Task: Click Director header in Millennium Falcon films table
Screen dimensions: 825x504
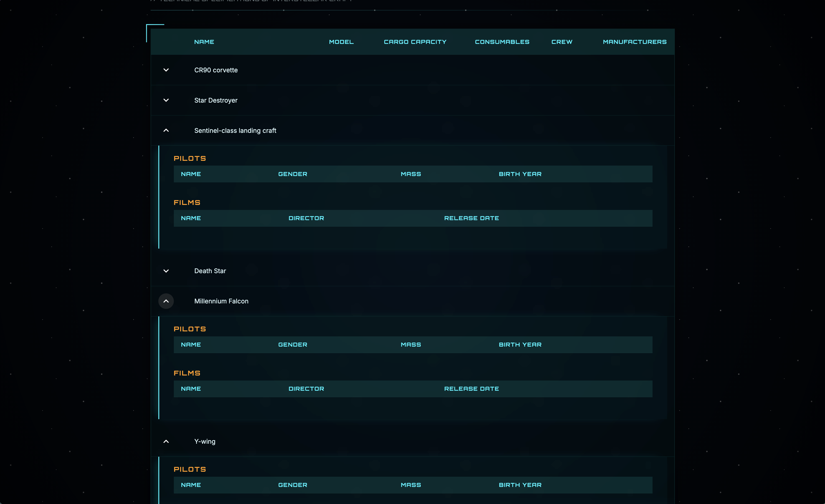Action: point(306,389)
